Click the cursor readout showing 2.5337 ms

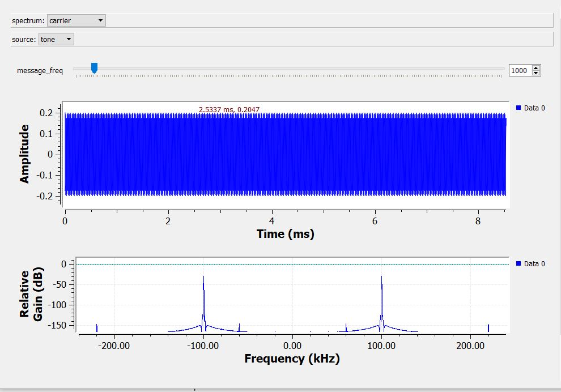pyautogui.click(x=231, y=109)
